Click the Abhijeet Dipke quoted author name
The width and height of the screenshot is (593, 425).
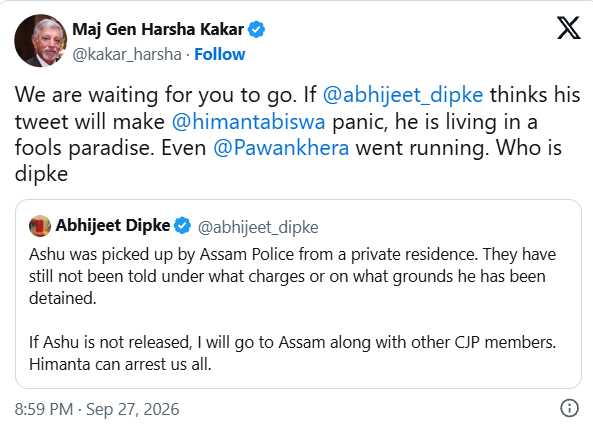click(x=113, y=225)
